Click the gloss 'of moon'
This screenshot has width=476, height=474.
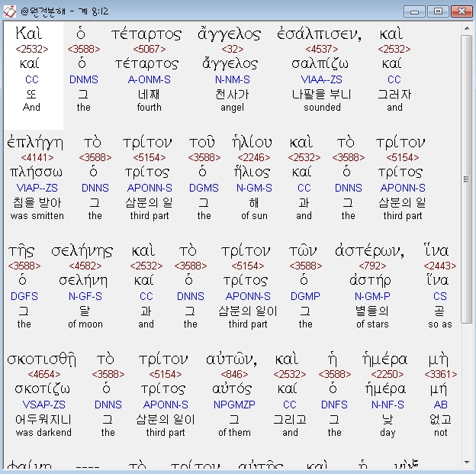[x=85, y=324]
